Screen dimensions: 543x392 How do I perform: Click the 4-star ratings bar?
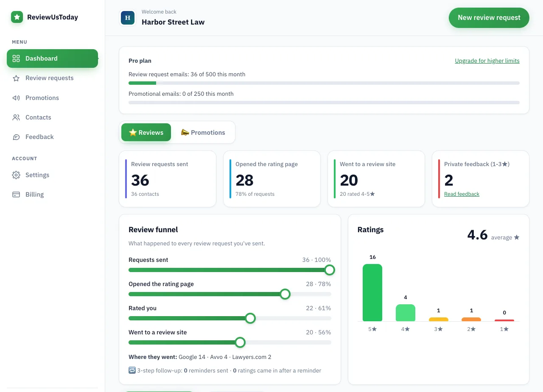click(x=406, y=313)
